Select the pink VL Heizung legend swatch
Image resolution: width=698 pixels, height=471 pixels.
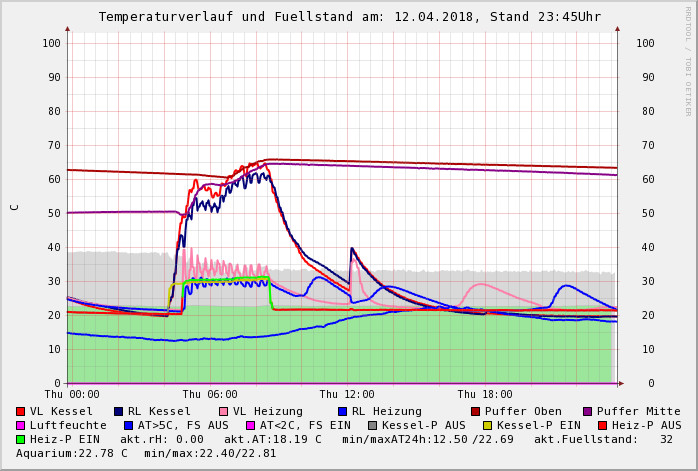(223, 411)
